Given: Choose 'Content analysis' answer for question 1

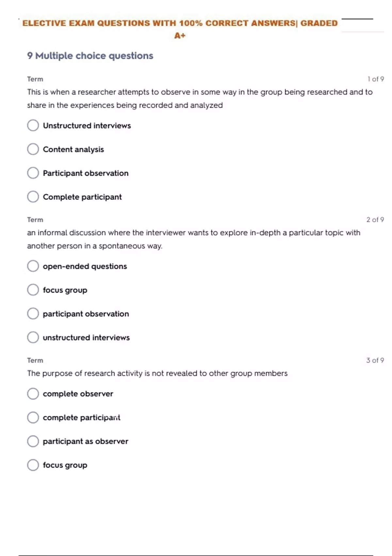Looking at the screenshot, I should pos(33,149).
